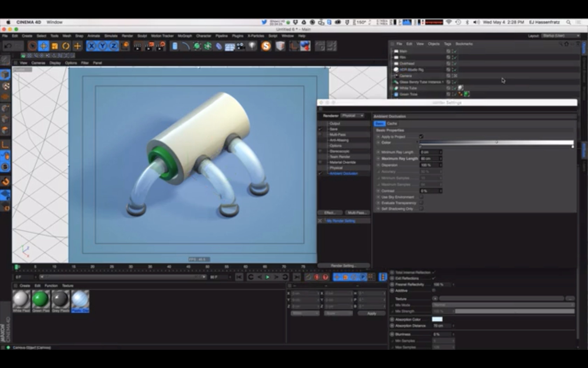
Task: Open Objects menu in Object Manager
Action: point(434,44)
